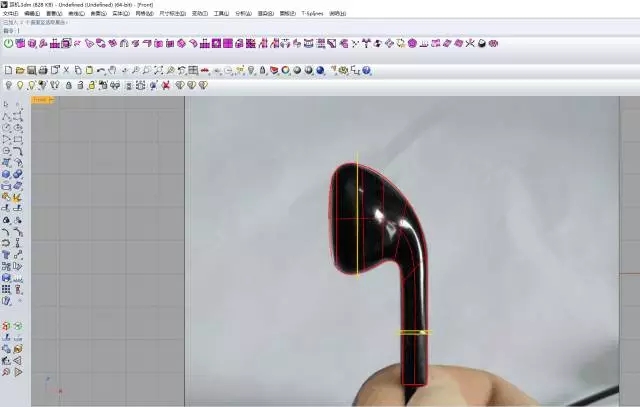
Task: Open the 曲面(S) menu
Action: coord(98,13)
